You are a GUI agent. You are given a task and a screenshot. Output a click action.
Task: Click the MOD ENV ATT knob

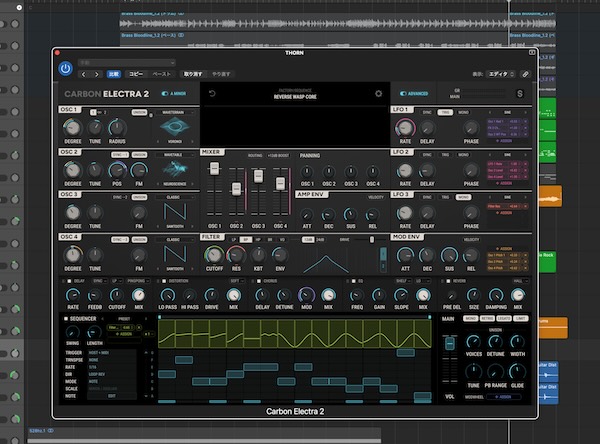click(405, 255)
